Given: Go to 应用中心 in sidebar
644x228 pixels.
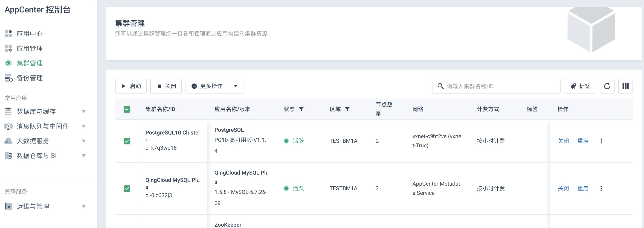Looking at the screenshot, I should click(29, 34).
